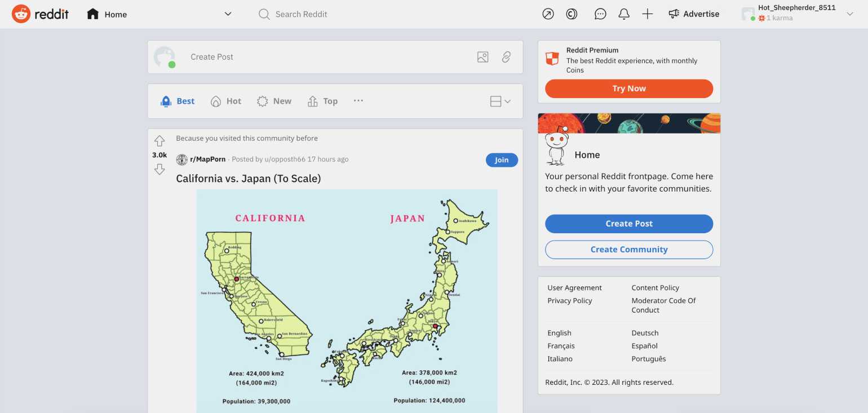This screenshot has width=868, height=413.
Task: Open the chat bubble icon
Action: tap(600, 14)
